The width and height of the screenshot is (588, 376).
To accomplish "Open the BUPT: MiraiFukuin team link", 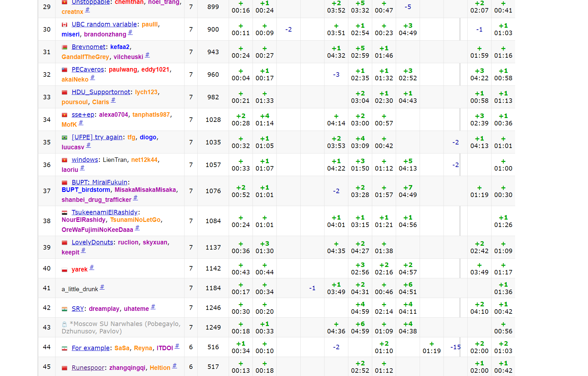I will [99, 182].
